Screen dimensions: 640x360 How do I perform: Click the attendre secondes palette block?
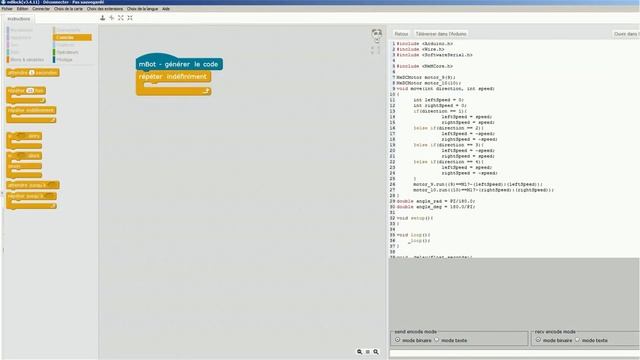tap(33, 73)
